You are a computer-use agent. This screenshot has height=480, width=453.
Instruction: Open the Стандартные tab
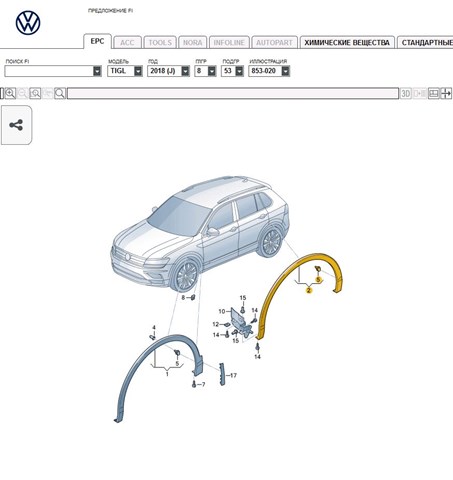click(425, 42)
